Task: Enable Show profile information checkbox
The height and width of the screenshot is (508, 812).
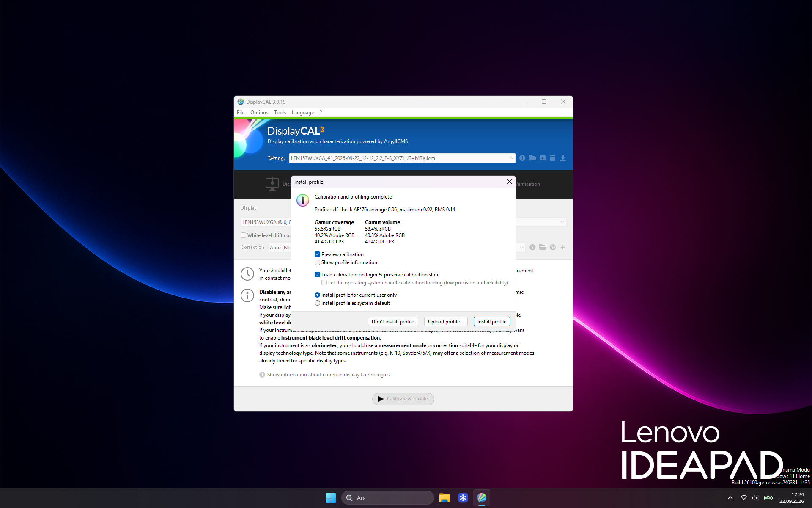Action: click(x=317, y=262)
